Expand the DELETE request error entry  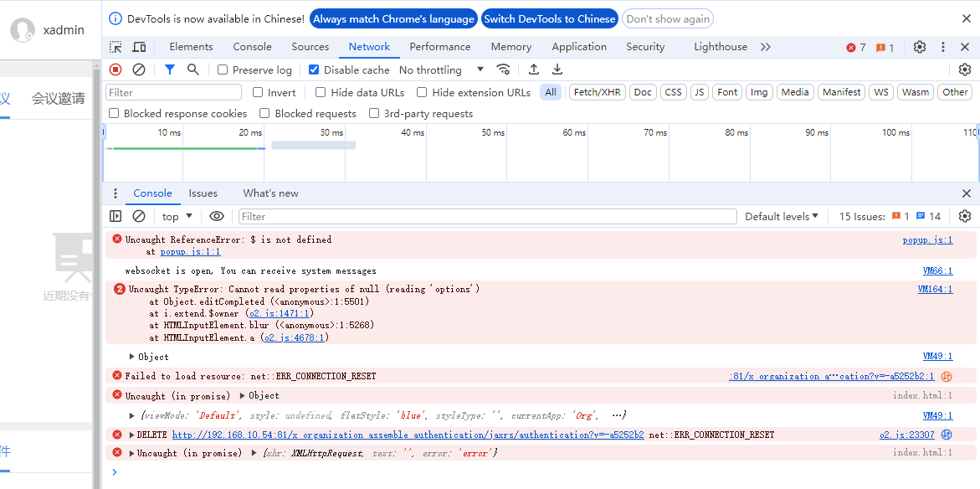click(131, 435)
